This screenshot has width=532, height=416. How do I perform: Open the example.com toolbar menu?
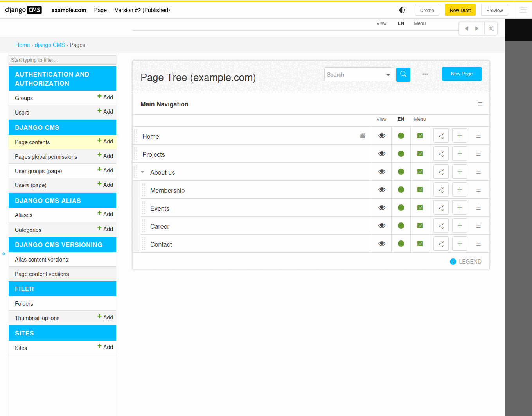pos(69,10)
